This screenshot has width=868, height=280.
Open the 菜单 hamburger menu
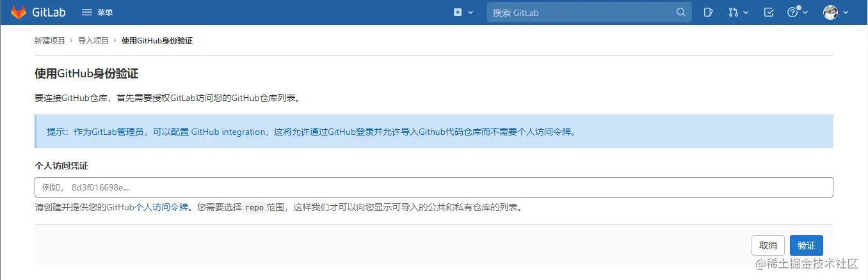tap(97, 12)
